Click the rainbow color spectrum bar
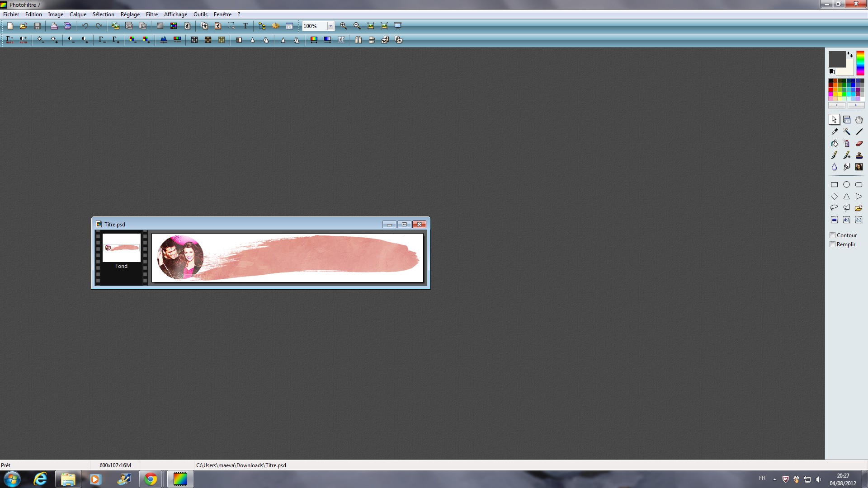 coord(860,63)
